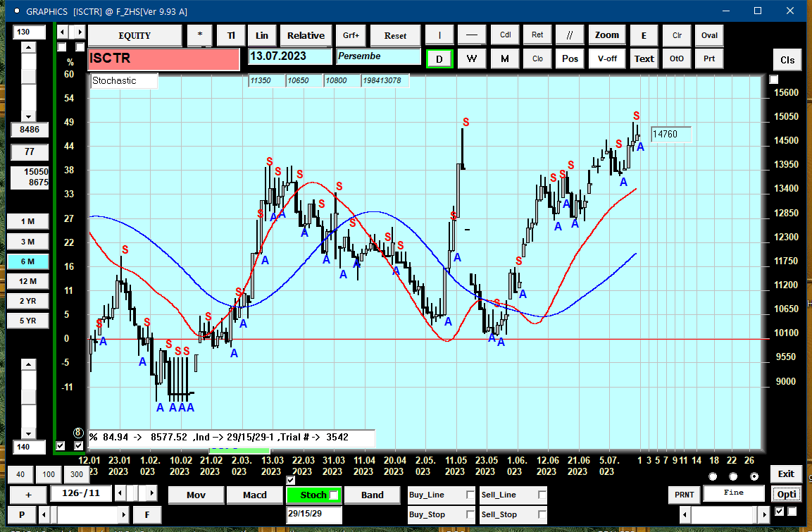The width and height of the screenshot is (812, 532).
Task: Open the Cdl chart tool
Action: tap(505, 35)
